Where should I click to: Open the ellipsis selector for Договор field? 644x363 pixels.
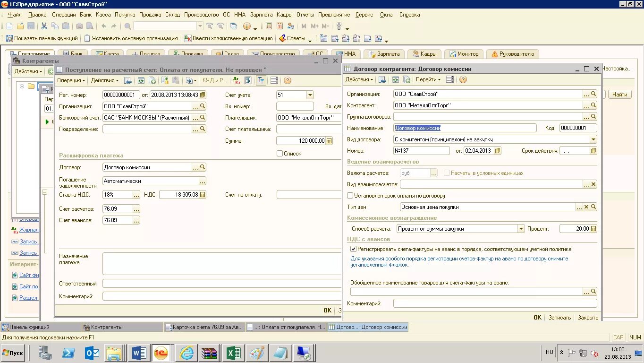(195, 167)
